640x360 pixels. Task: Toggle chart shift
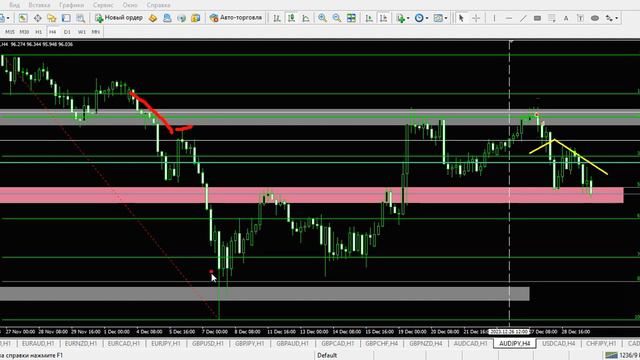tap(384, 18)
